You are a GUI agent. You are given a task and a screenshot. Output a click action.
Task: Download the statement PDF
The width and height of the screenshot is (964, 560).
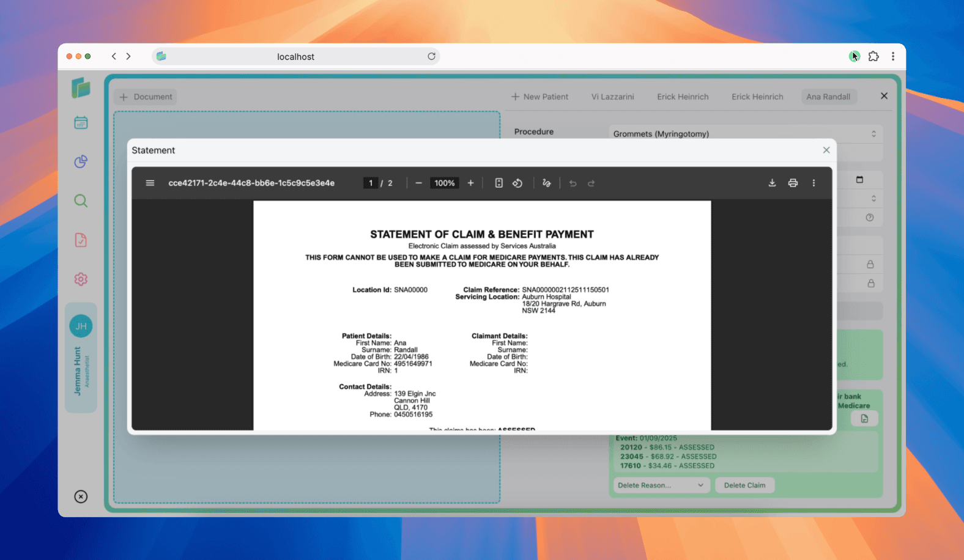coord(772,183)
